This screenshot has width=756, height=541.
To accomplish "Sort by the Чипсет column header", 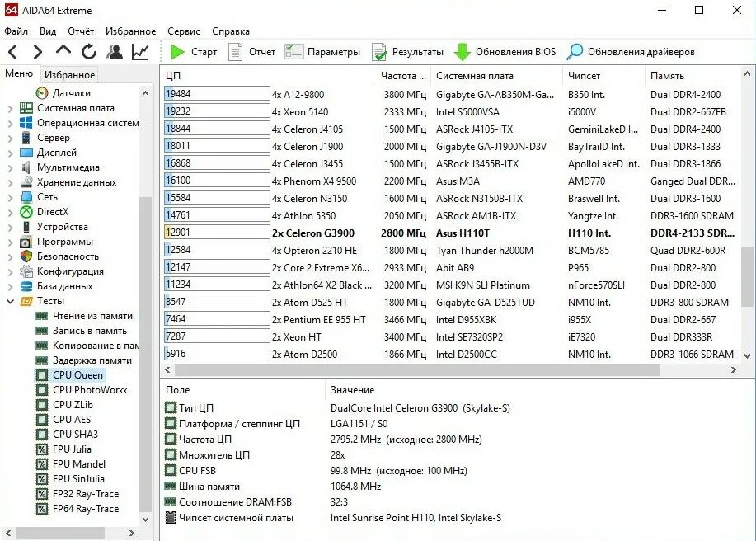I will 603,76.
